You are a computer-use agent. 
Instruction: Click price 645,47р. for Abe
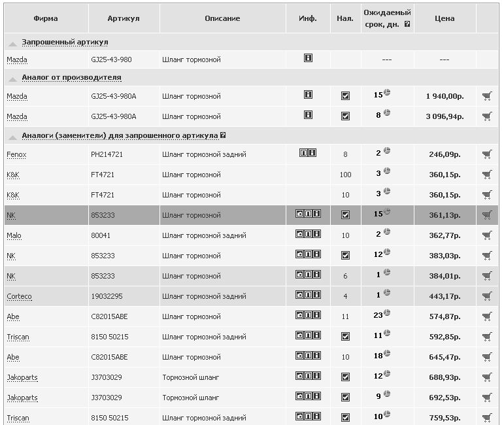[x=445, y=357]
